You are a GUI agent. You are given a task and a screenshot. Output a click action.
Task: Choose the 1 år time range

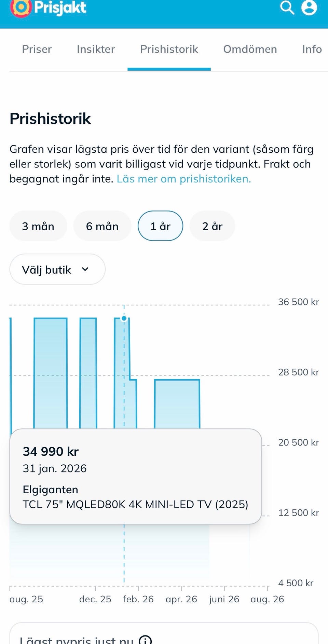pos(160,226)
